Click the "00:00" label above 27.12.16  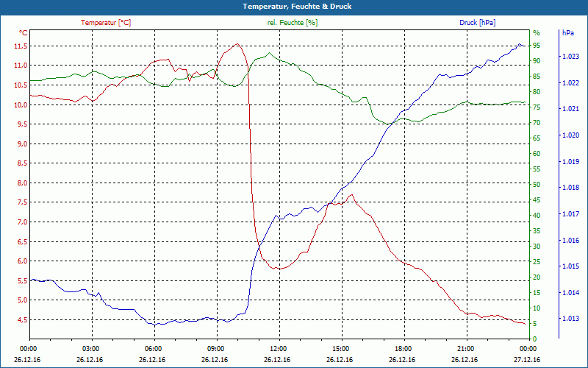(528, 348)
